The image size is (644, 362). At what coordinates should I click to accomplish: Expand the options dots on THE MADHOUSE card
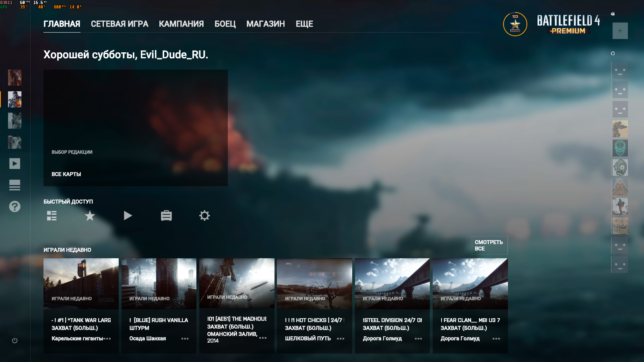tap(263, 338)
